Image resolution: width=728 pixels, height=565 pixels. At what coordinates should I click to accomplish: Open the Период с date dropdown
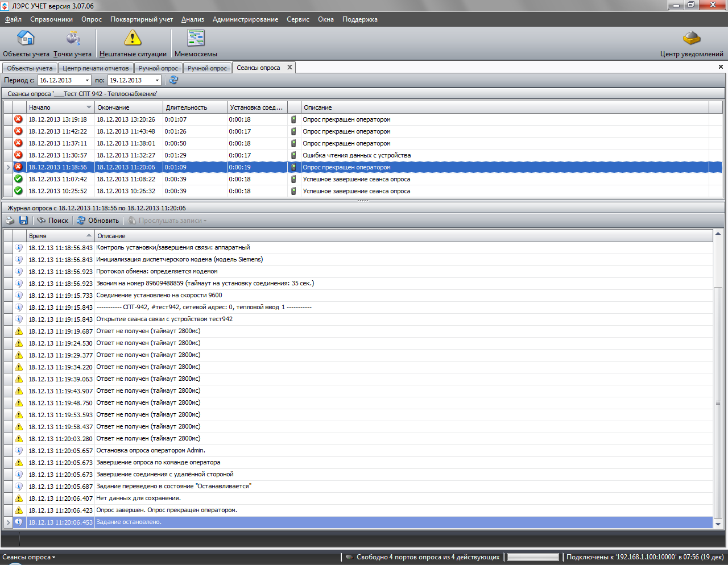pyautogui.click(x=87, y=80)
